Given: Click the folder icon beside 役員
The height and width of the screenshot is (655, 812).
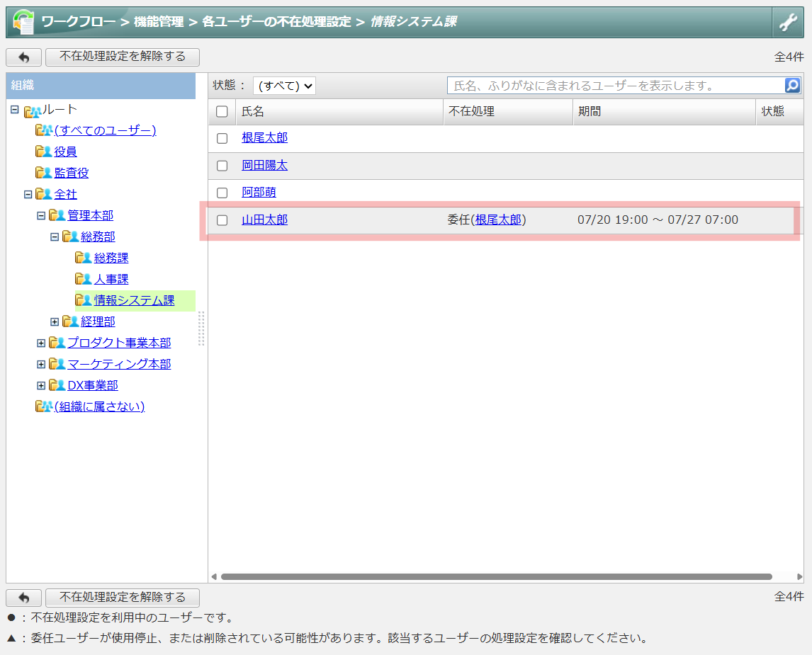Looking at the screenshot, I should click(43, 151).
